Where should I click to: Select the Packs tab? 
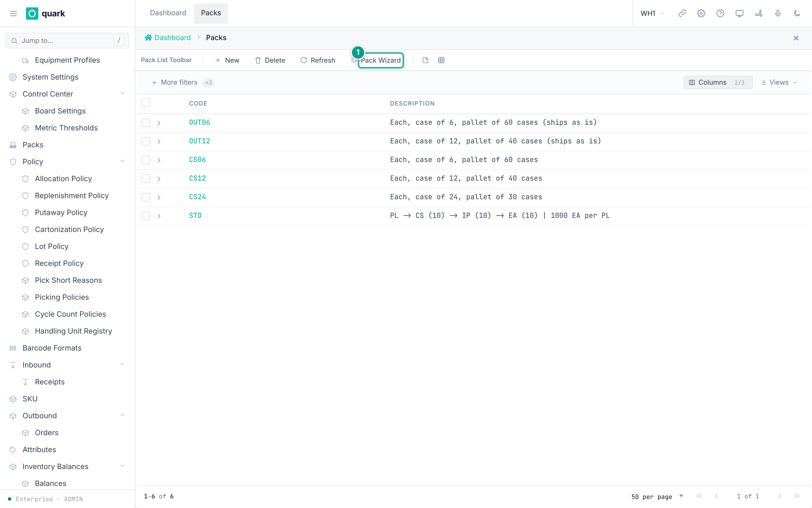211,13
